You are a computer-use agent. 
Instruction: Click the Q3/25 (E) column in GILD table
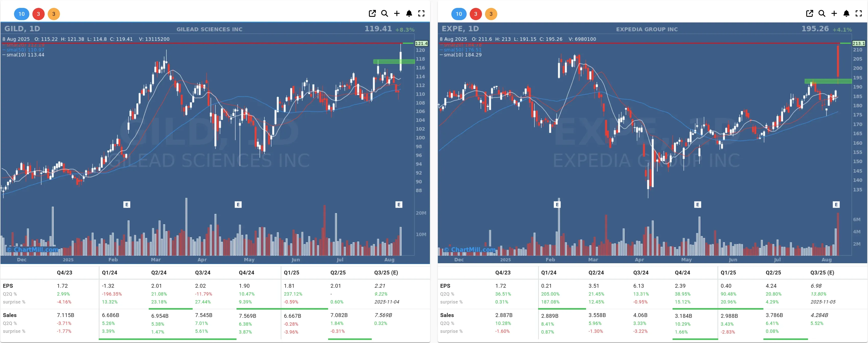click(x=386, y=273)
